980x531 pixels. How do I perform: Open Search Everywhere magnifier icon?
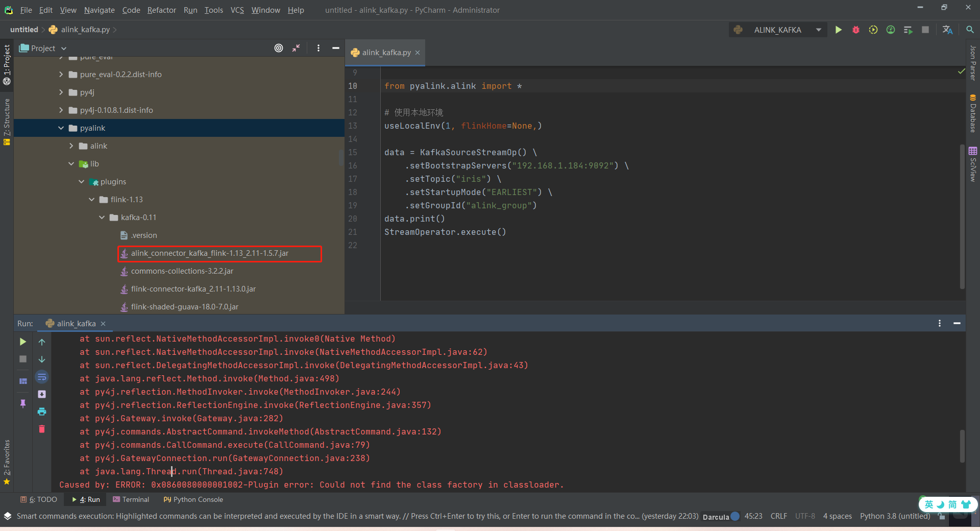point(970,30)
